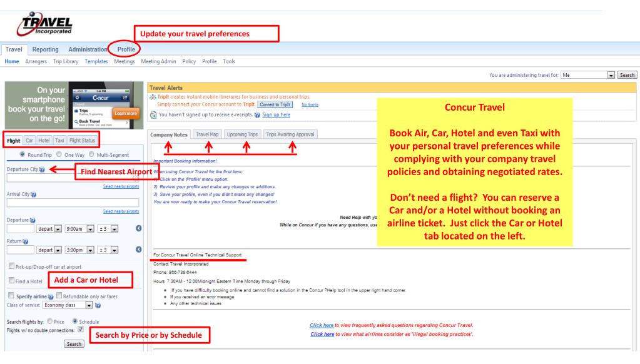Image resolution: width=640 pixels, height=364 pixels.
Task: Click the No thanks link
Action: pos(310,105)
